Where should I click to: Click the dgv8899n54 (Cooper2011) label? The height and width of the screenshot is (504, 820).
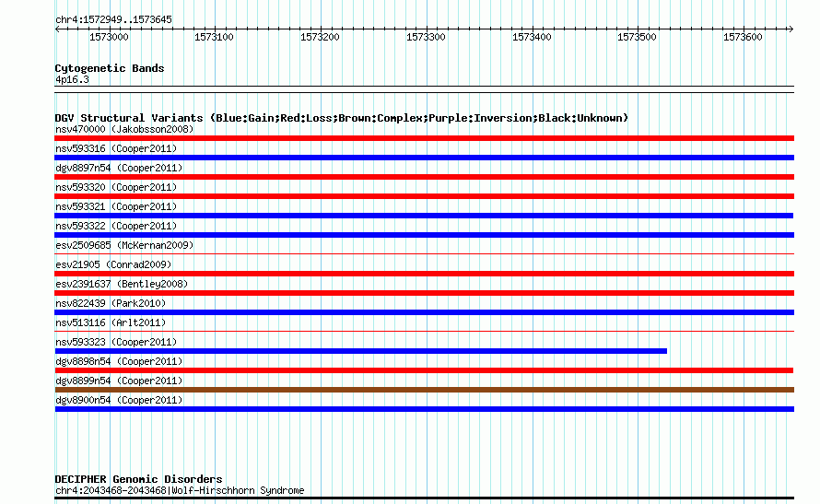coord(119,381)
